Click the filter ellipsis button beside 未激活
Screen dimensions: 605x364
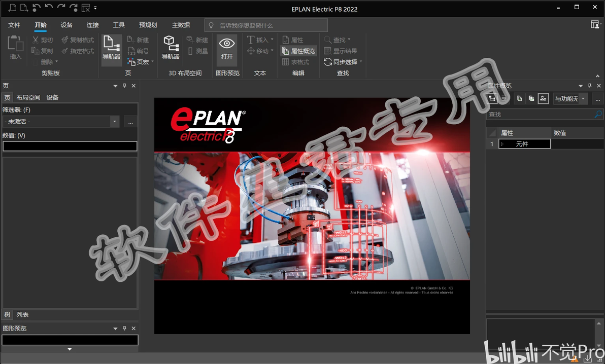(130, 122)
